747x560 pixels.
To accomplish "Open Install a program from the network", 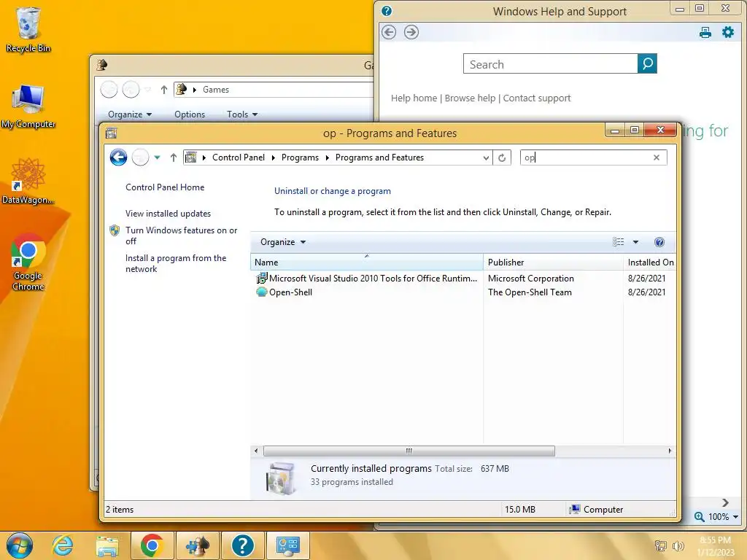I will click(x=175, y=263).
